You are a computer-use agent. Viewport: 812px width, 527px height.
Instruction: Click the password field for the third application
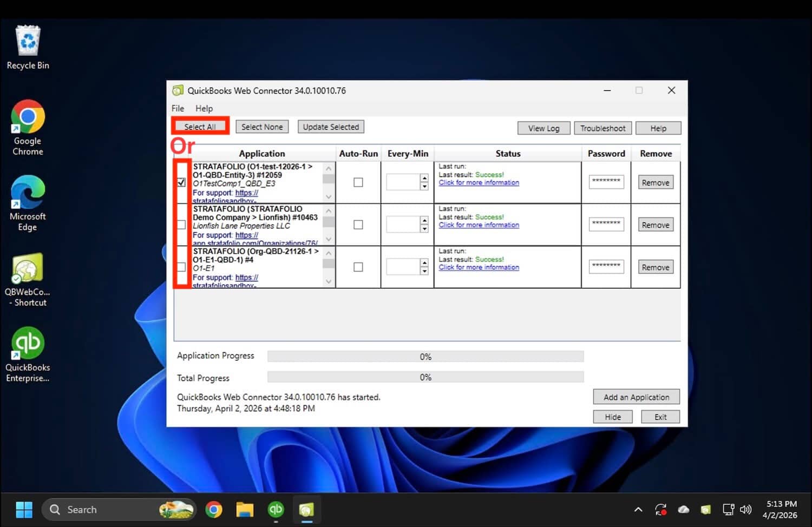tap(606, 267)
